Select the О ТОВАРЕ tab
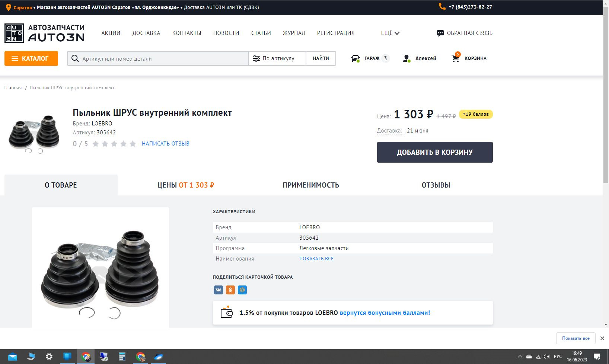 [x=61, y=185]
